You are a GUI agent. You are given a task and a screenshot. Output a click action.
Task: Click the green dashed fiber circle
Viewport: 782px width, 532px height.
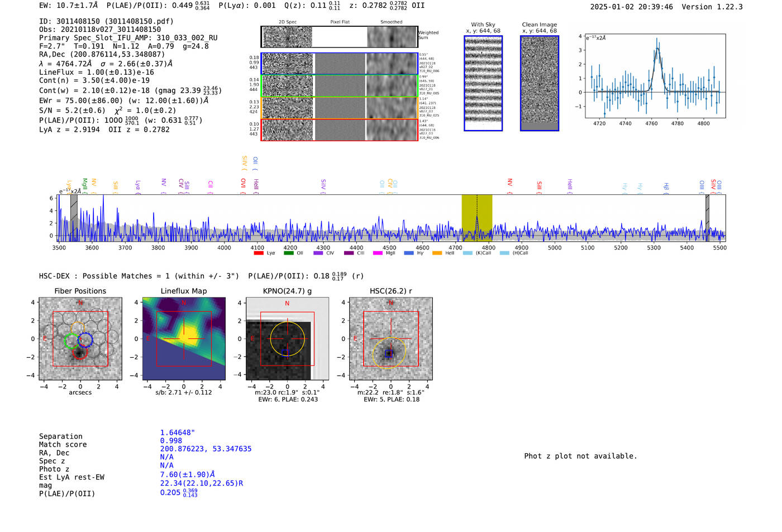coord(71,341)
